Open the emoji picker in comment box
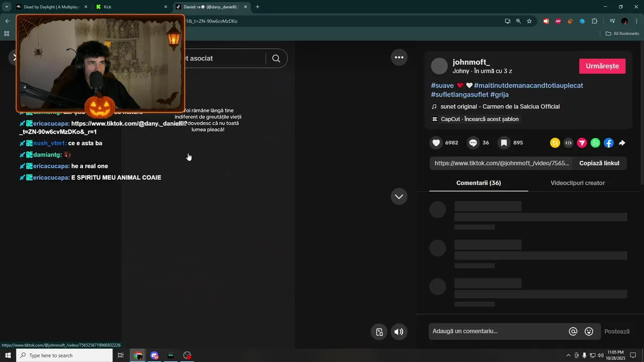Screen dimensions: 644x362 (x=589, y=331)
